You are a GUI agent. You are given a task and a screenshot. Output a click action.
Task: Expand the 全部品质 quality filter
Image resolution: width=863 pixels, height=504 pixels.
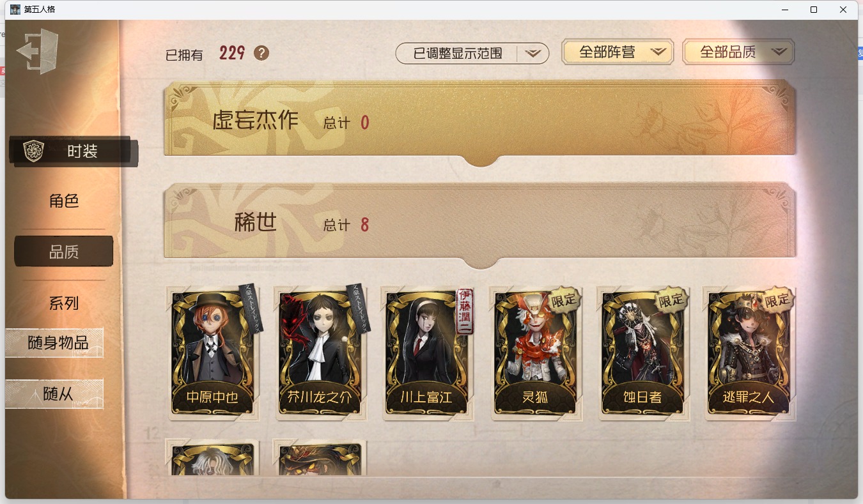[738, 52]
